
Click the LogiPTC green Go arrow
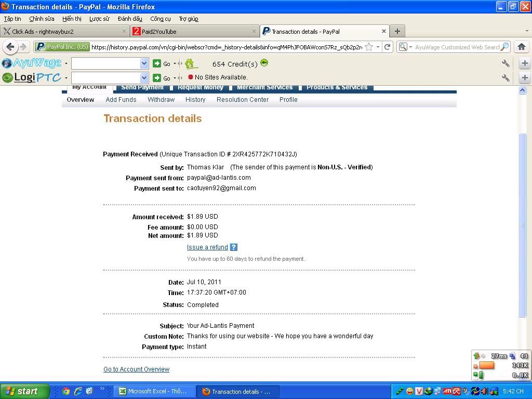[x=157, y=78]
